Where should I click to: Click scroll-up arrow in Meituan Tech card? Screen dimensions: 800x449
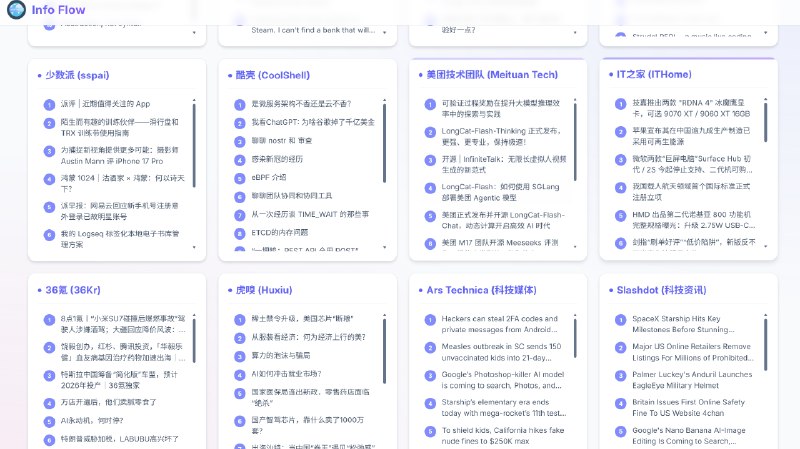click(x=575, y=99)
